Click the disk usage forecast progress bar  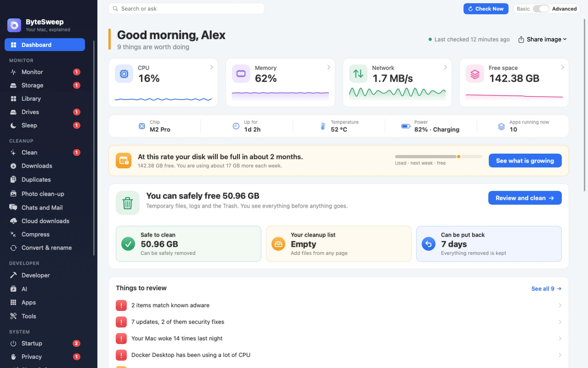coord(438,156)
